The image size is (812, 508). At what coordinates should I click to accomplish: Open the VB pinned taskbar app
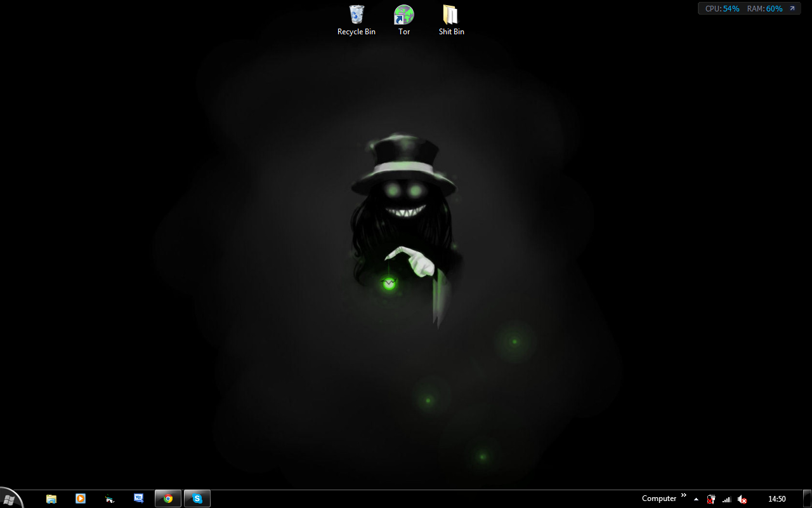pyautogui.click(x=139, y=499)
